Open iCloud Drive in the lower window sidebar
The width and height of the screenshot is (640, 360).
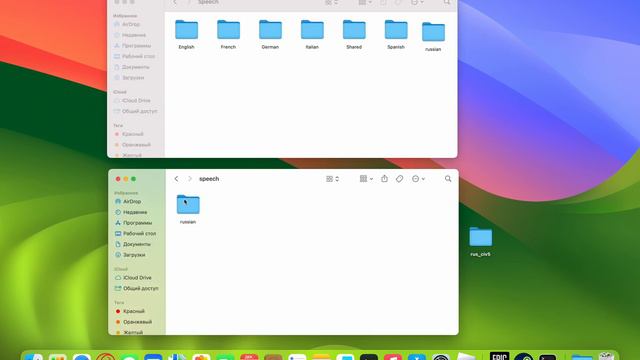136,278
